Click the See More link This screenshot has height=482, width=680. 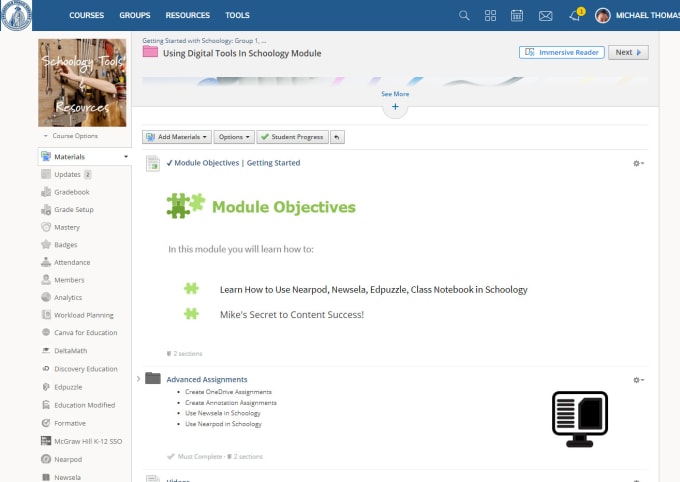click(x=395, y=94)
